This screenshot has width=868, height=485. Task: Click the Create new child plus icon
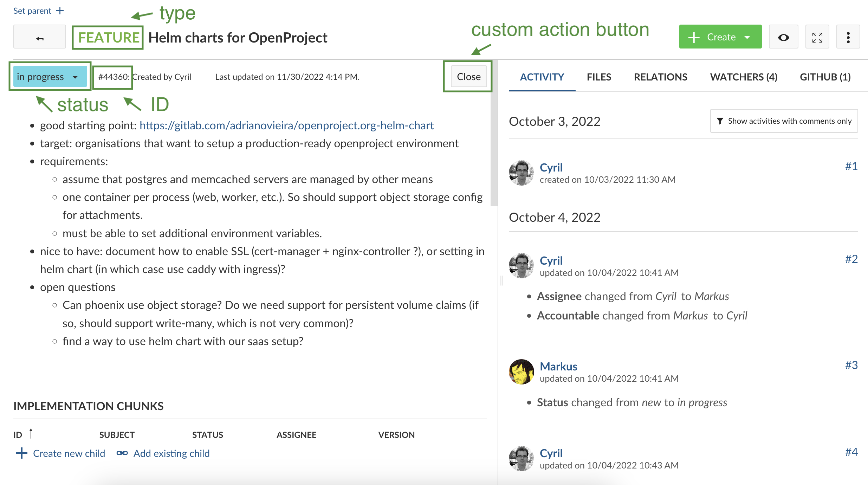click(21, 453)
